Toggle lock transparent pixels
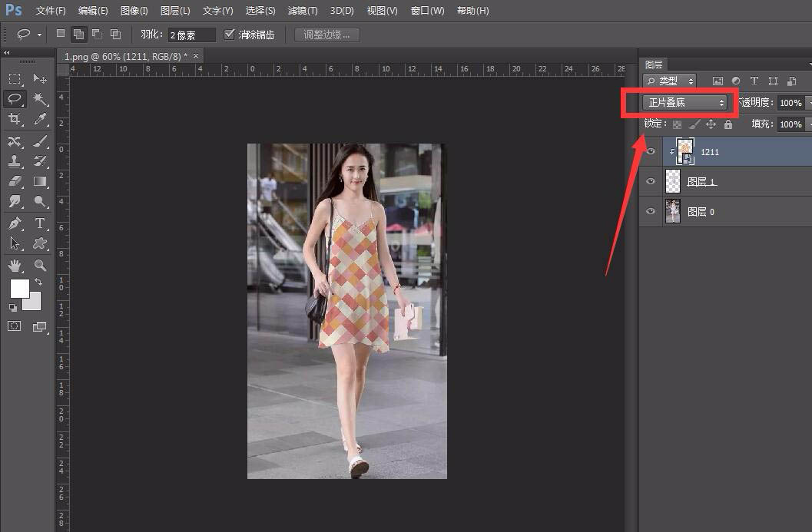812x532 pixels. (x=677, y=124)
